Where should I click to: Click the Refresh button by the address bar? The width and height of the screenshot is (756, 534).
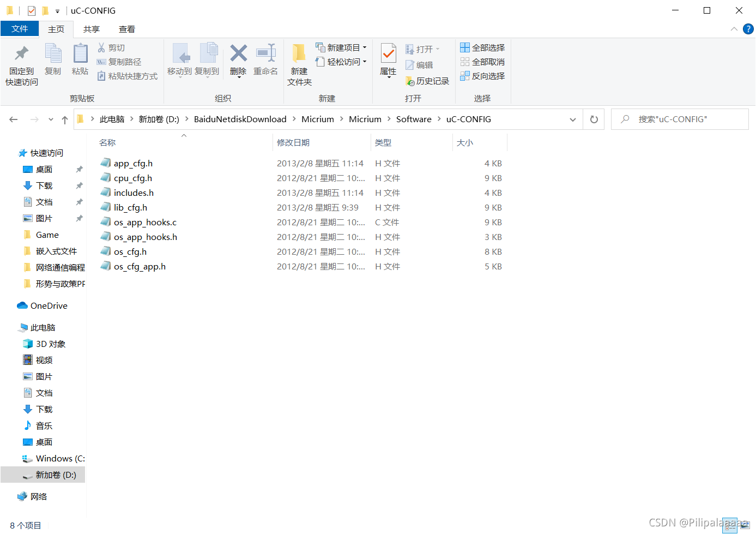coord(594,119)
